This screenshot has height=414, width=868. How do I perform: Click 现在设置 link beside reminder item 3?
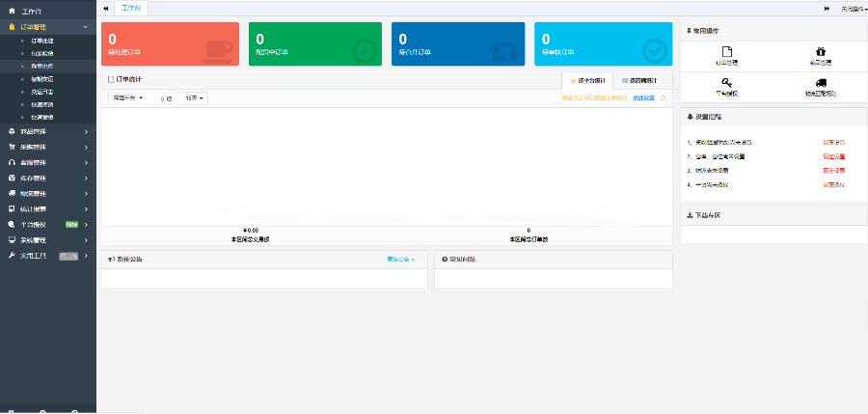tap(834, 170)
